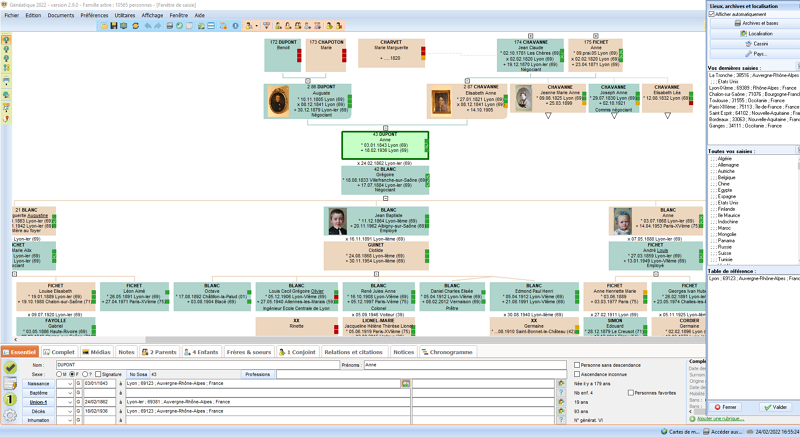The height and width of the screenshot is (437, 800).
Task: Toggle Afficher automatiquement checkbox
Action: pyautogui.click(x=712, y=14)
